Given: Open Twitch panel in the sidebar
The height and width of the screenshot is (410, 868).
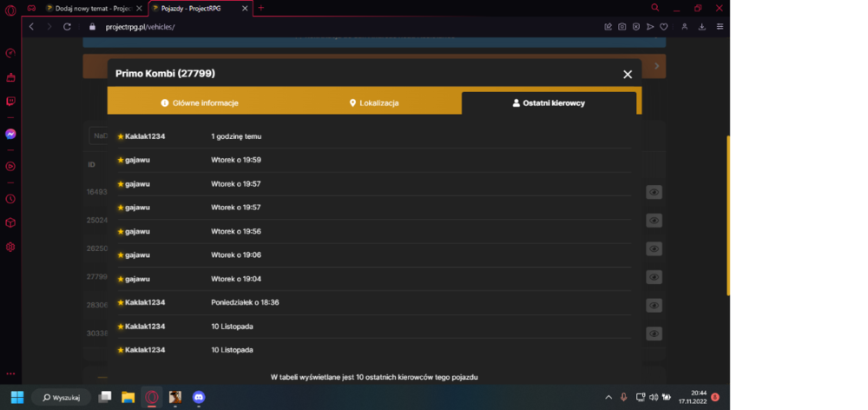Looking at the screenshot, I should (10, 102).
